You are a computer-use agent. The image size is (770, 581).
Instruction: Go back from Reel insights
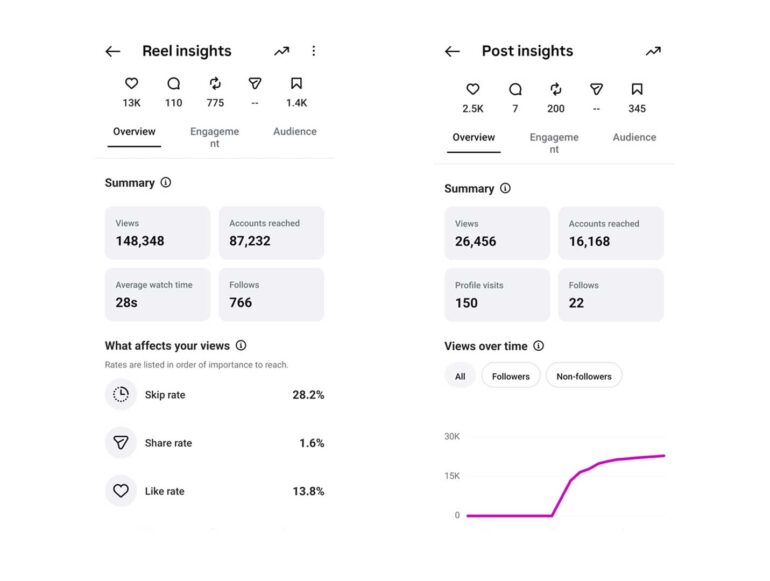click(113, 51)
